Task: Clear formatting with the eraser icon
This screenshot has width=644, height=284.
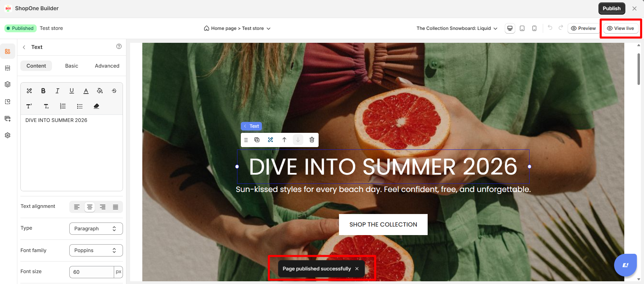Action: (x=96, y=106)
